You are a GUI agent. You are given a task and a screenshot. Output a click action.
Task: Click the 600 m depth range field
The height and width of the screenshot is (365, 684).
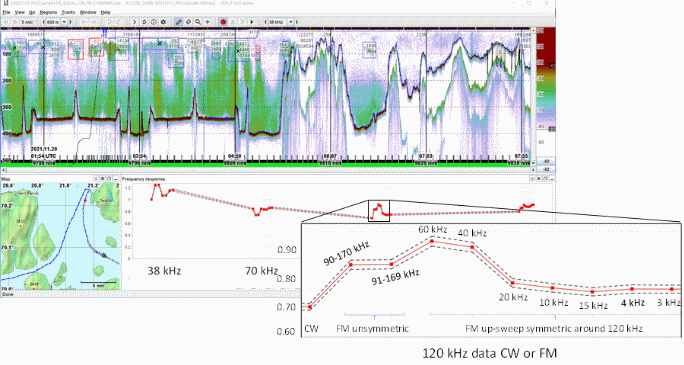pyautogui.click(x=52, y=22)
